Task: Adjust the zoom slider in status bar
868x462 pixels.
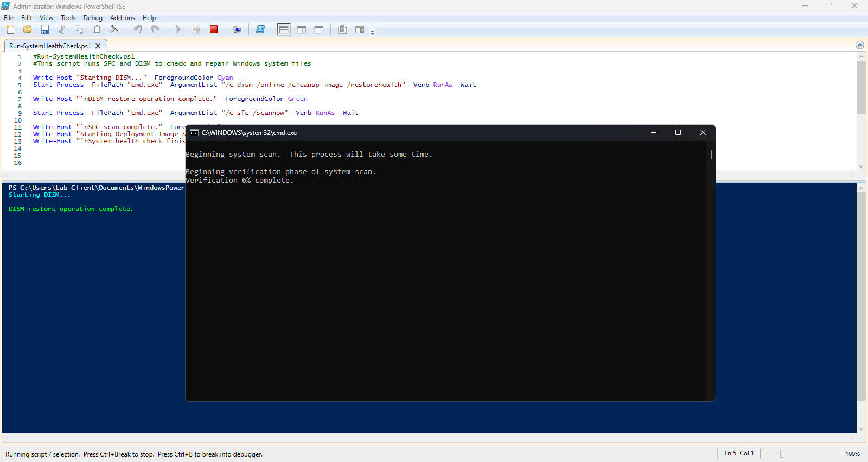Action: [782, 454]
